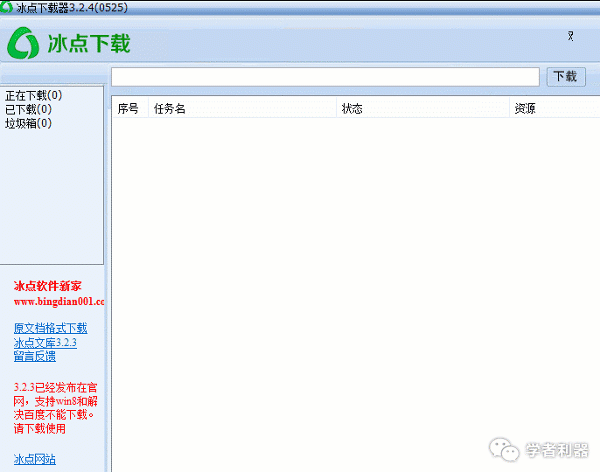Screen dimensions: 600x472
Task: Click the 3.2.3已经发布在官网 notice text
Action: click(55, 408)
